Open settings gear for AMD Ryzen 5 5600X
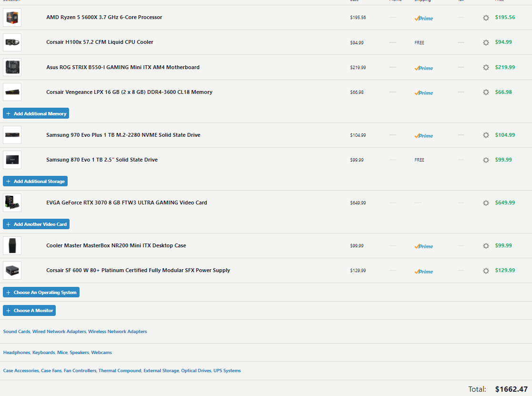The height and width of the screenshot is (396, 532). tap(486, 18)
